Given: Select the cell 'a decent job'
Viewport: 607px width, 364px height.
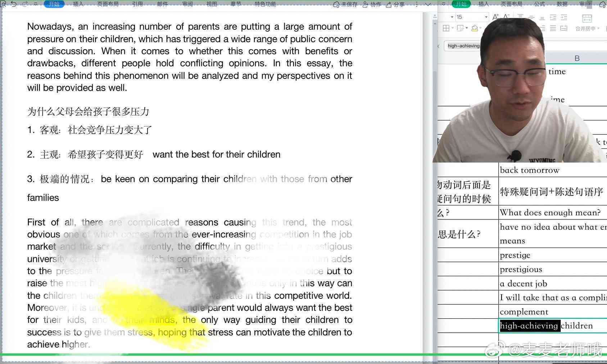Looking at the screenshot, I should pyautogui.click(x=553, y=283).
